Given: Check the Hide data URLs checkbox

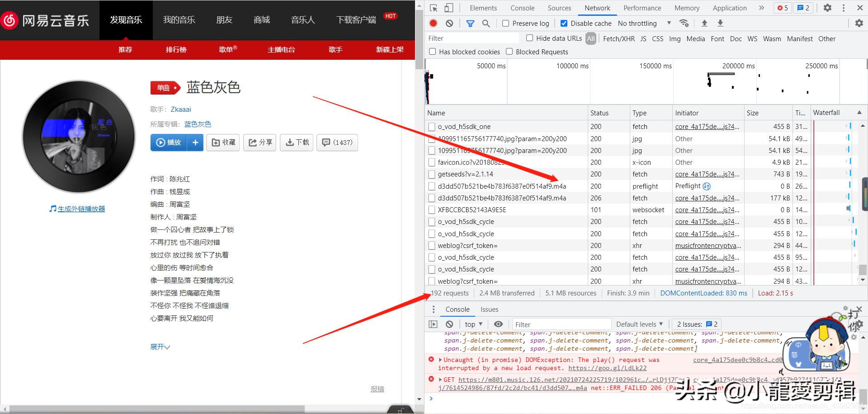Looking at the screenshot, I should pos(529,38).
